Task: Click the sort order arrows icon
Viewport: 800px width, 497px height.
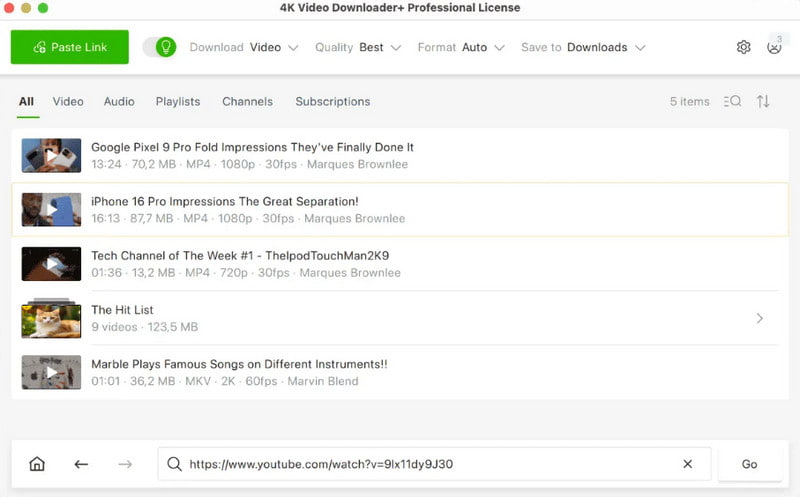Action: pyautogui.click(x=763, y=101)
